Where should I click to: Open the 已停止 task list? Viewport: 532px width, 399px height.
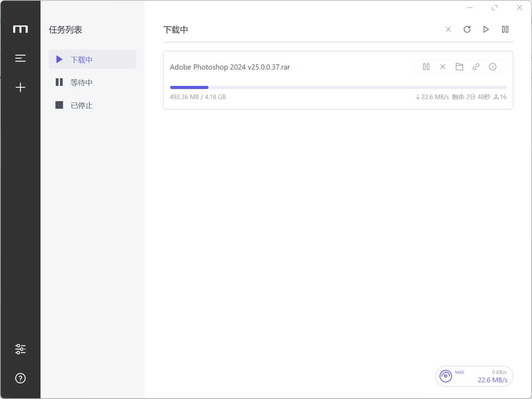(x=92, y=105)
